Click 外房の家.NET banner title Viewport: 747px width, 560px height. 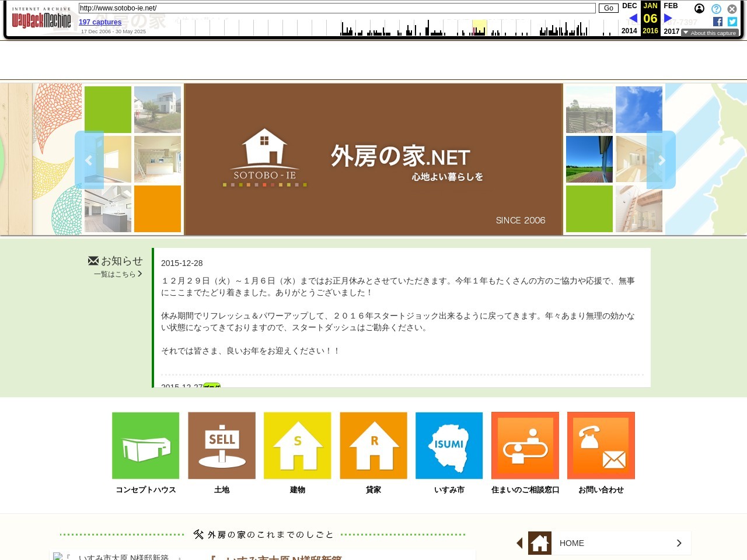pyautogui.click(x=400, y=156)
